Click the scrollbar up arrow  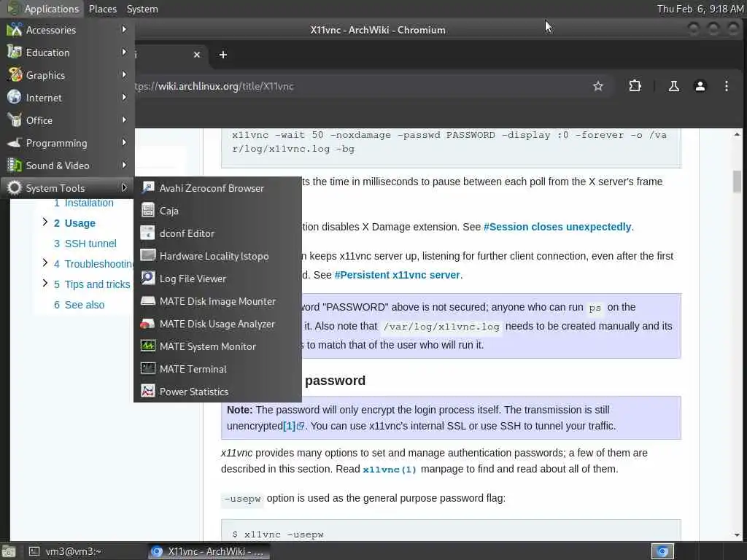tap(737, 135)
